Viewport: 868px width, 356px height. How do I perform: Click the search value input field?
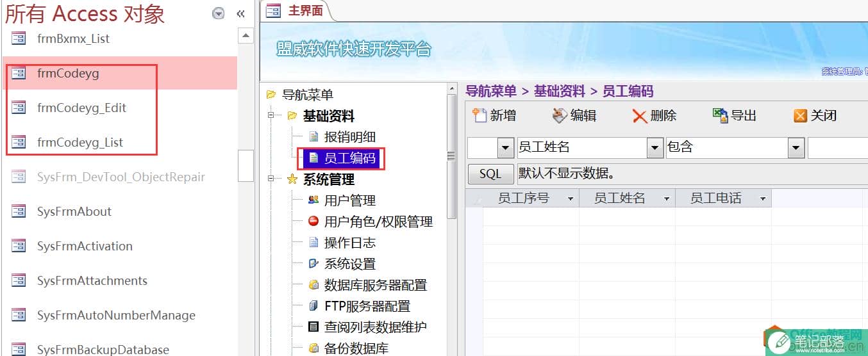(838, 147)
